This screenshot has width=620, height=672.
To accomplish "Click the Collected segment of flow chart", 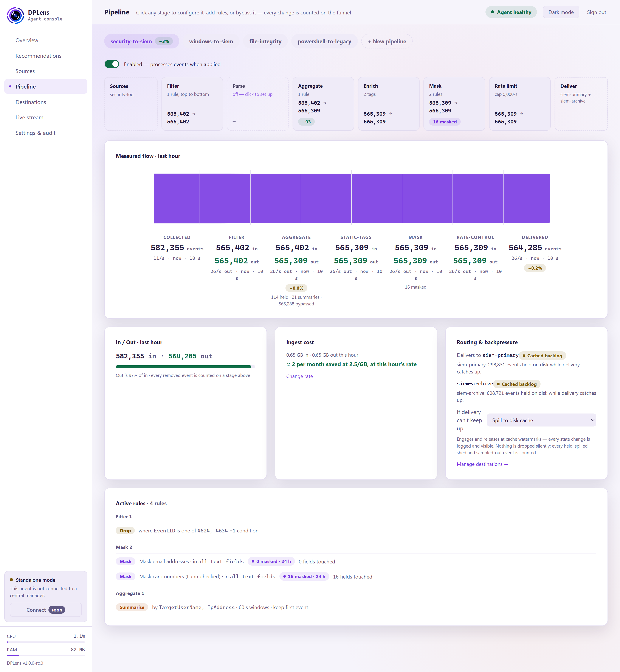I will click(x=177, y=198).
